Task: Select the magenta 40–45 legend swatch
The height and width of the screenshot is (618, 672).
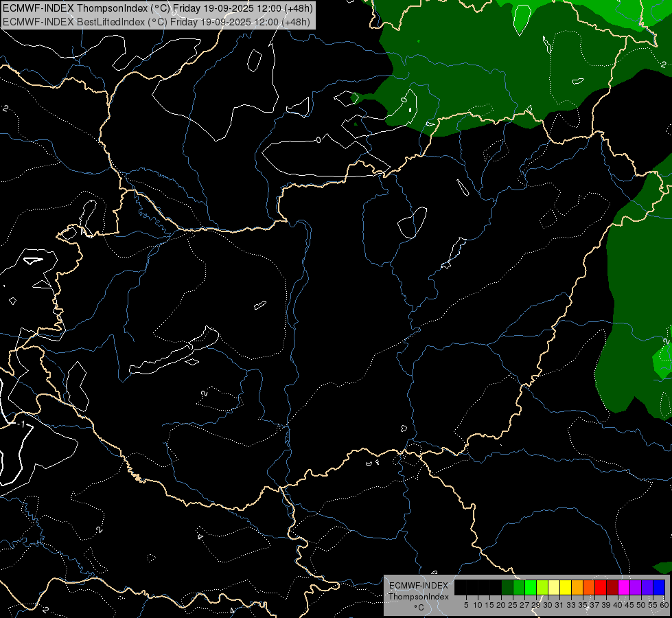Action: point(624,587)
